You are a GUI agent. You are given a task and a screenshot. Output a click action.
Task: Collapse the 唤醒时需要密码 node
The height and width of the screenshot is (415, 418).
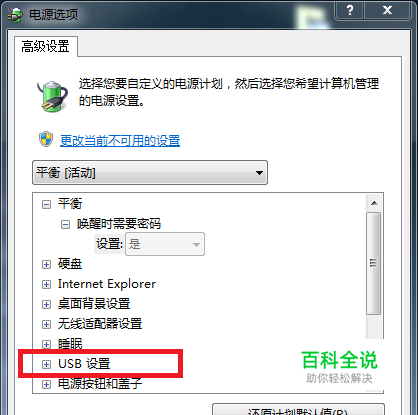[65, 224]
